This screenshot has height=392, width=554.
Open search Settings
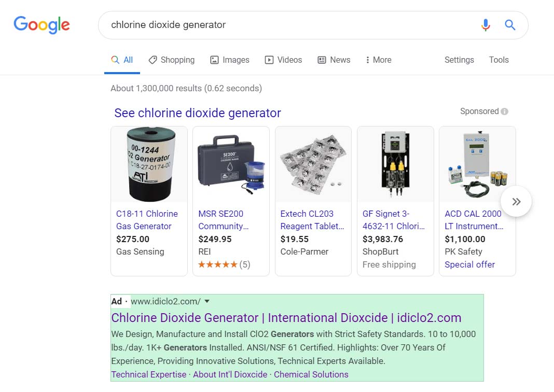pos(459,60)
